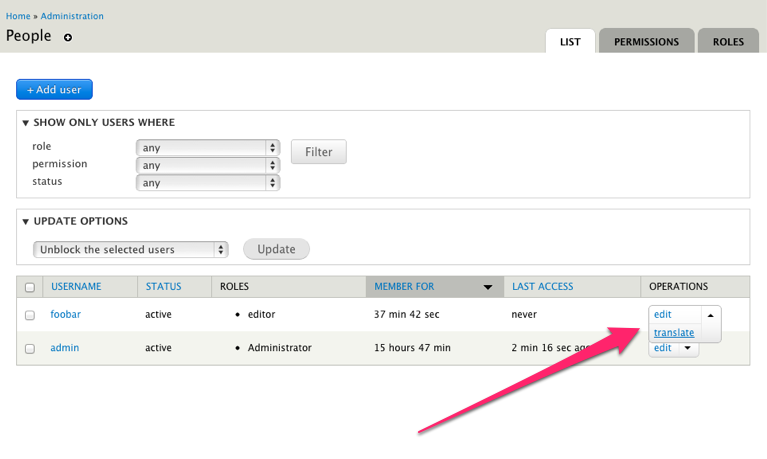The width and height of the screenshot is (767, 459).
Task: Click translate for the foobar user
Action: tap(674, 333)
